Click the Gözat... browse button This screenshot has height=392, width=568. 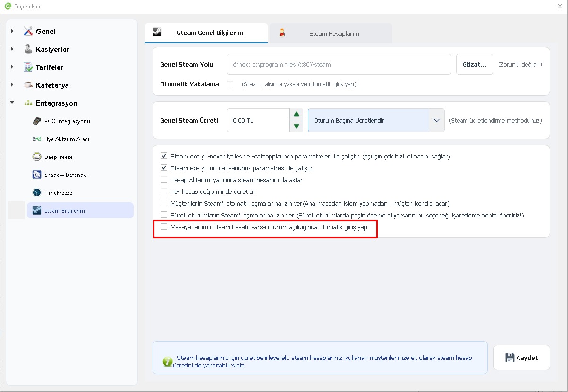(x=475, y=64)
